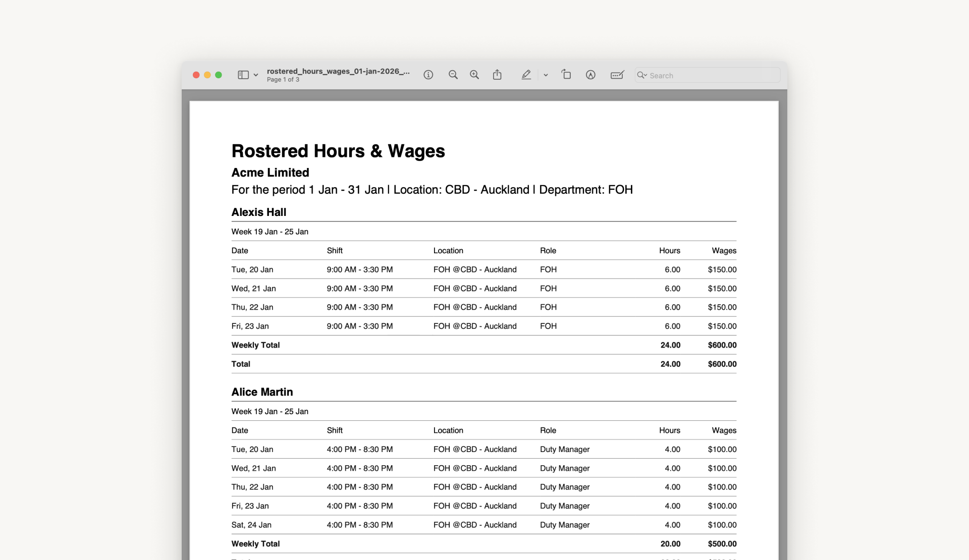This screenshot has width=969, height=560.
Task: Open the Share menu
Action: pyautogui.click(x=497, y=75)
